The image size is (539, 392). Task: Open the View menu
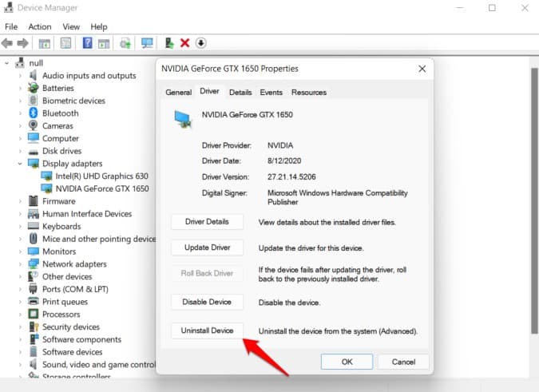pyautogui.click(x=71, y=26)
